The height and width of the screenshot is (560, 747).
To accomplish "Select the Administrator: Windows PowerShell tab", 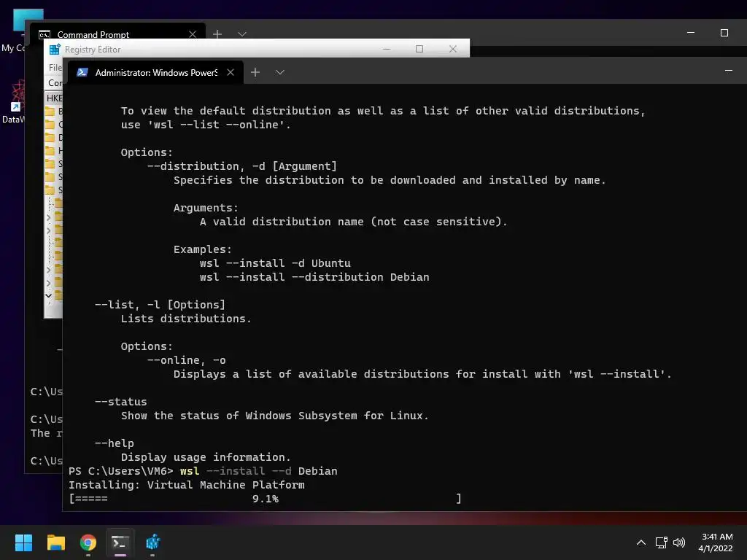I will [x=156, y=72].
